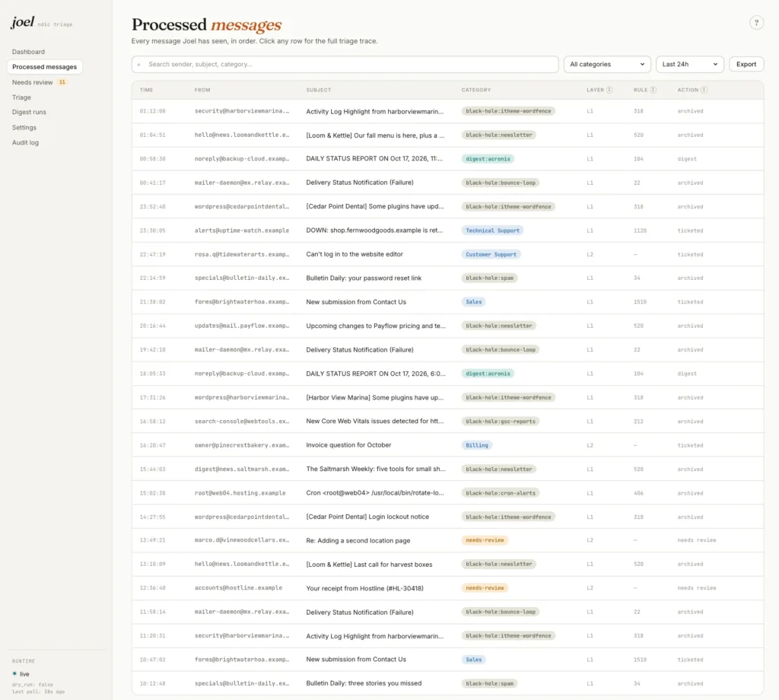
Task: Open Settings in the sidebar
Action: click(x=24, y=128)
